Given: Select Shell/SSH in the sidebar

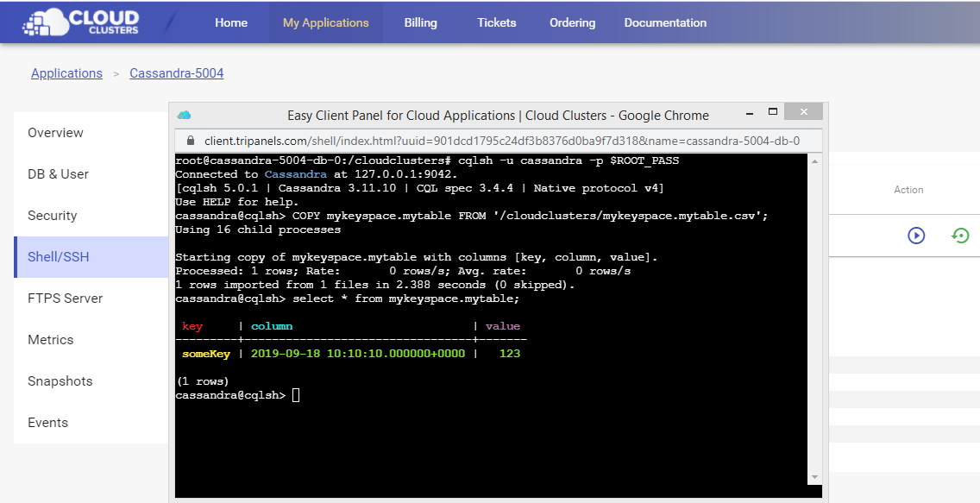Looking at the screenshot, I should [x=91, y=257].
